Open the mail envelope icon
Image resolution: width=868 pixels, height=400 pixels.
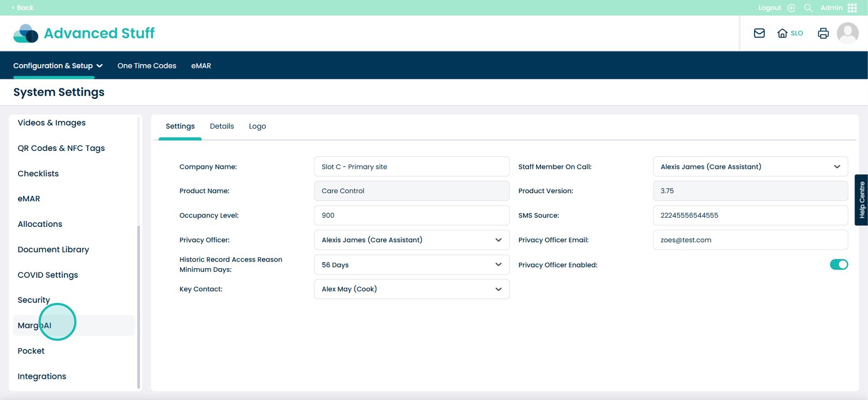[x=759, y=33]
